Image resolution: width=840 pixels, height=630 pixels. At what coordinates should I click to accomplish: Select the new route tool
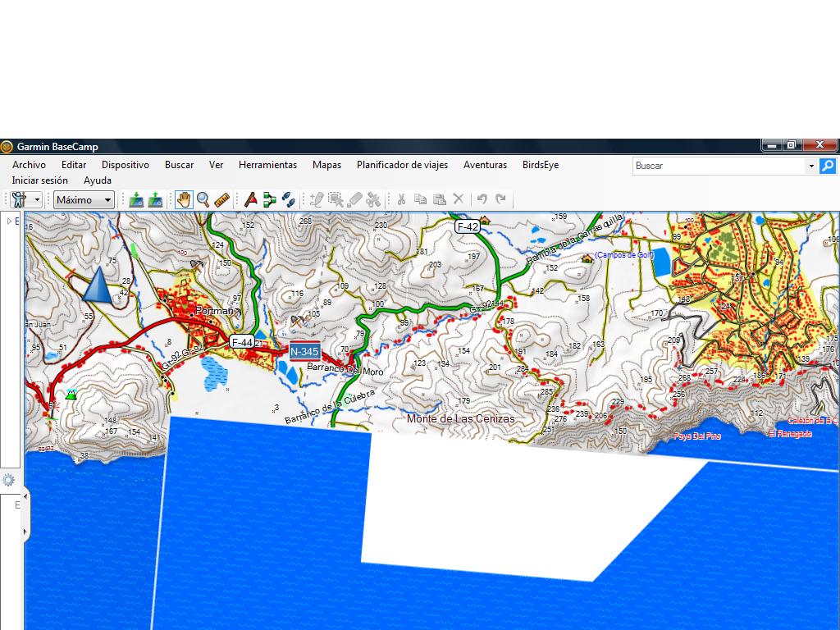269,200
